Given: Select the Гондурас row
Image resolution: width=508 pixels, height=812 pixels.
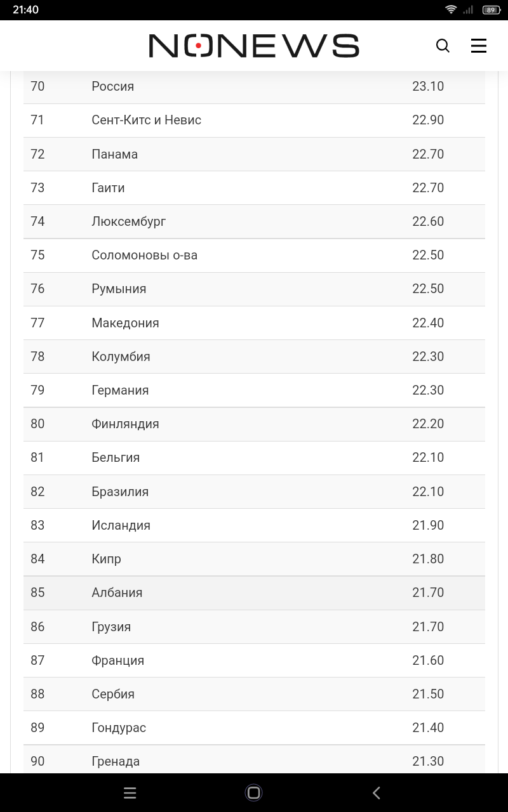Looking at the screenshot, I should coord(254,728).
